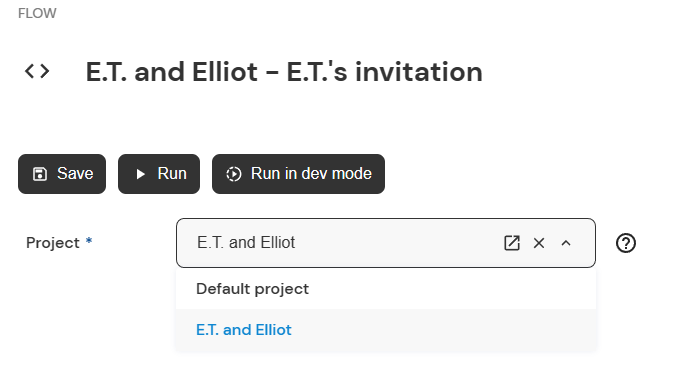673x387 pixels.
Task: Save the flow
Action: [x=62, y=174]
